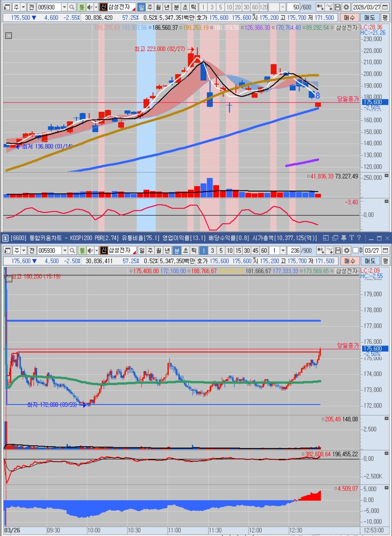Select 30-minute interval in bottom chart

click(247, 250)
